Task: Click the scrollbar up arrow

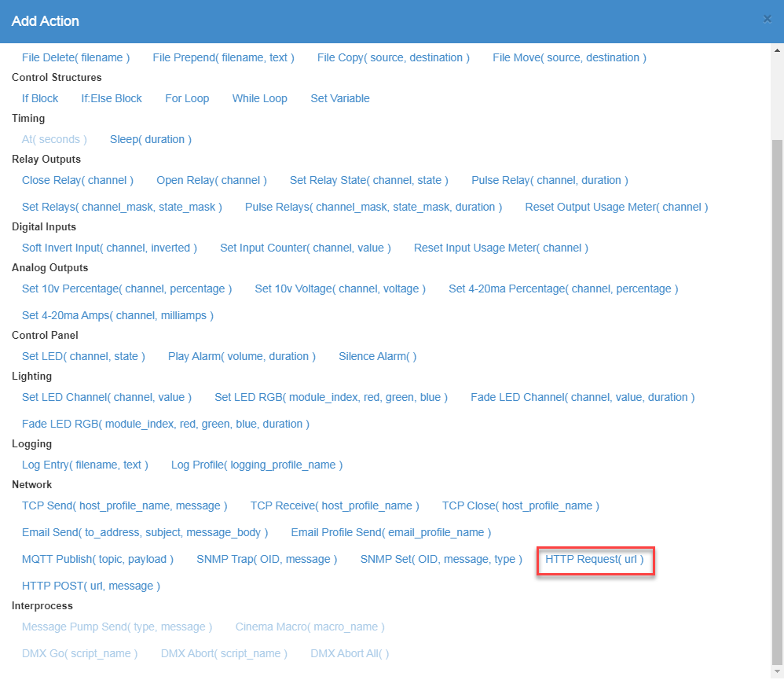Action: [x=777, y=50]
